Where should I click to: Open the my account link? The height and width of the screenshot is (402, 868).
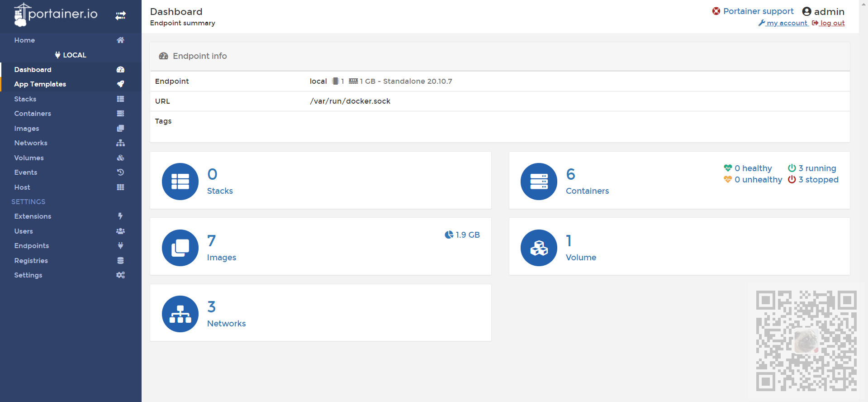(783, 23)
